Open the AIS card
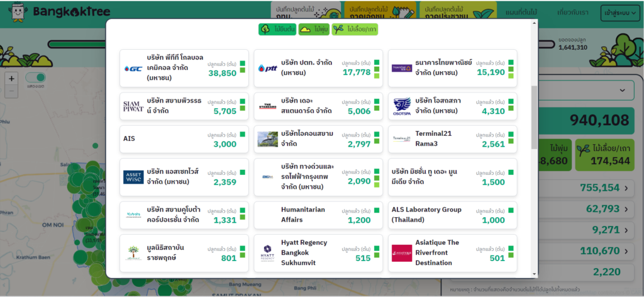 (x=184, y=139)
